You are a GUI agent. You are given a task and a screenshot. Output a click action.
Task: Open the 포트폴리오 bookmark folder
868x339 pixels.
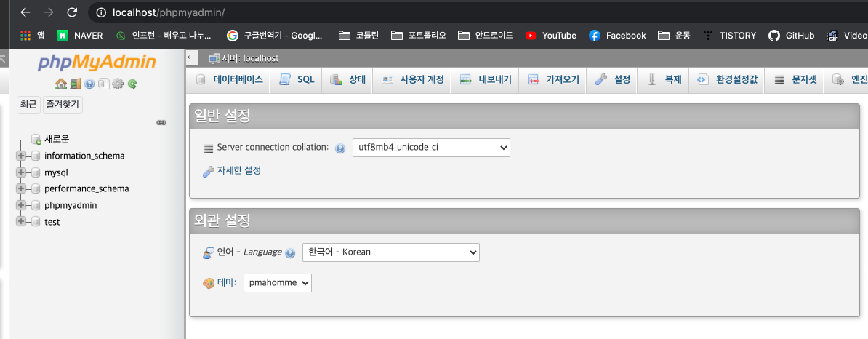(x=419, y=36)
